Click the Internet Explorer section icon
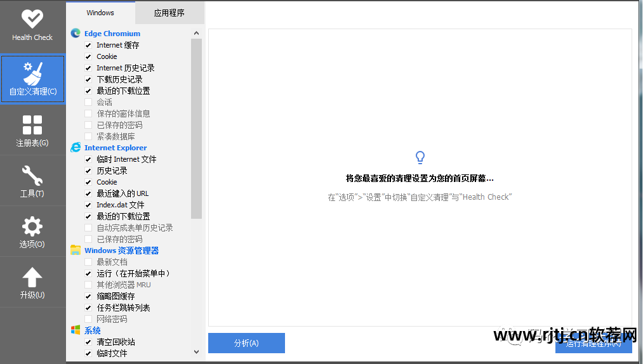643x364 pixels. 76,147
